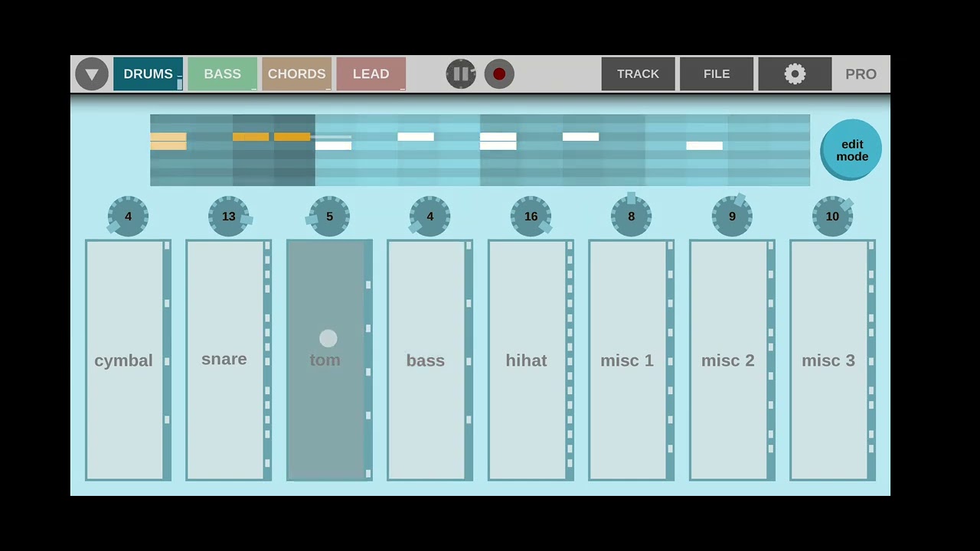Hit the cymbal drum pad
Viewport: 980px width, 551px height.
[x=128, y=360]
